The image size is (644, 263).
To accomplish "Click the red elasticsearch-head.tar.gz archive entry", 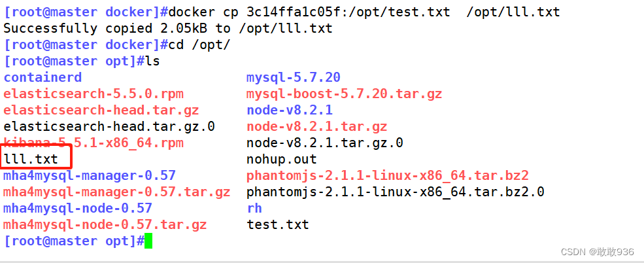I will point(101,110).
